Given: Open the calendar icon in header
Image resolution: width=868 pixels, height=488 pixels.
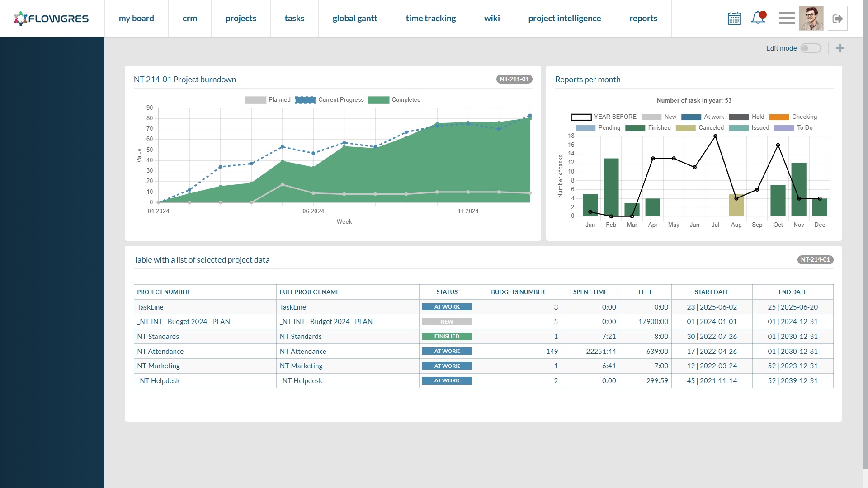Looking at the screenshot, I should [x=734, y=19].
